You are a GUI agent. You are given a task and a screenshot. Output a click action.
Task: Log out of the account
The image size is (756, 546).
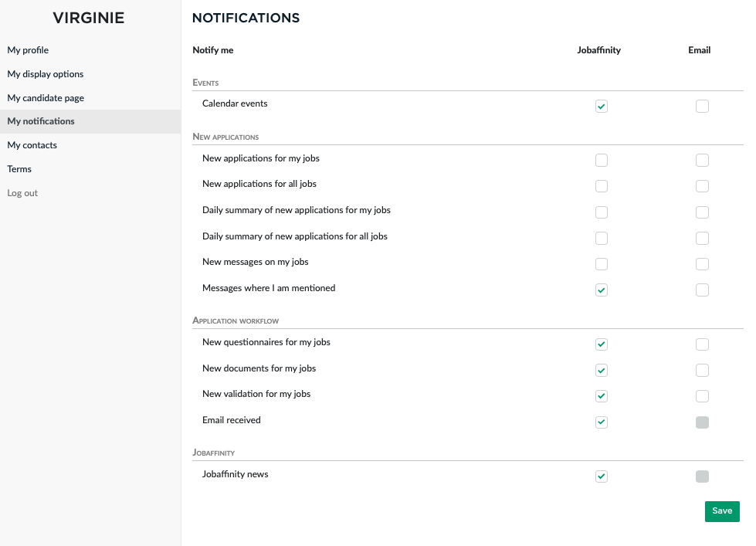click(22, 193)
